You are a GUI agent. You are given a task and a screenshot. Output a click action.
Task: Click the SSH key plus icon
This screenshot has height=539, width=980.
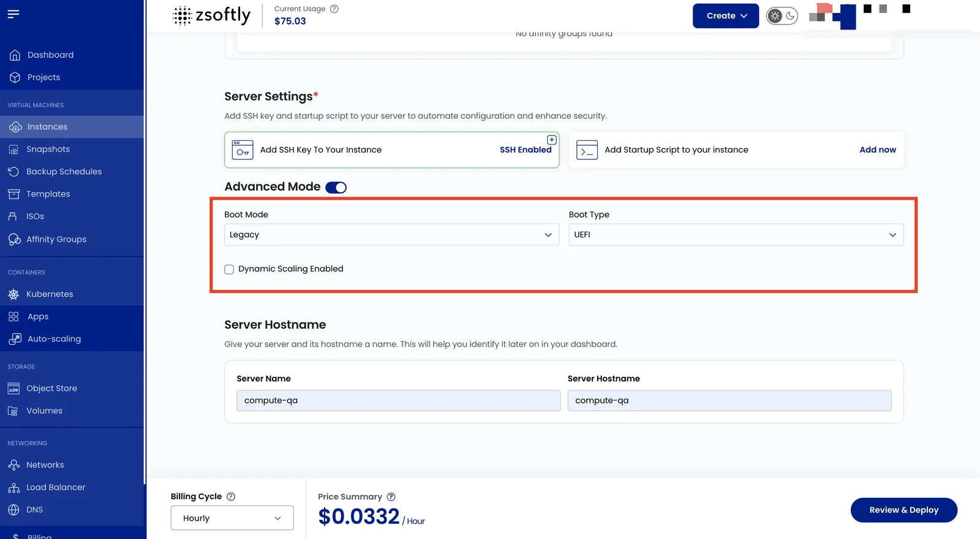[x=551, y=140]
